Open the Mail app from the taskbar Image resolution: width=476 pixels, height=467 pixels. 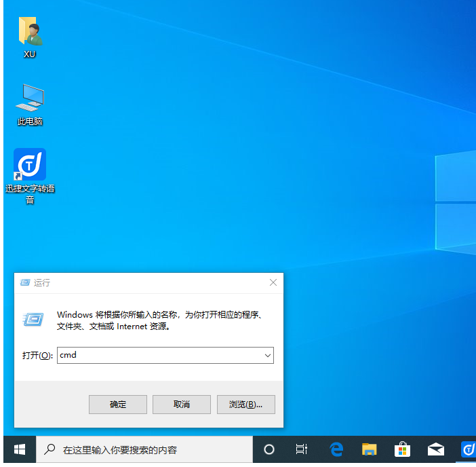pos(435,449)
